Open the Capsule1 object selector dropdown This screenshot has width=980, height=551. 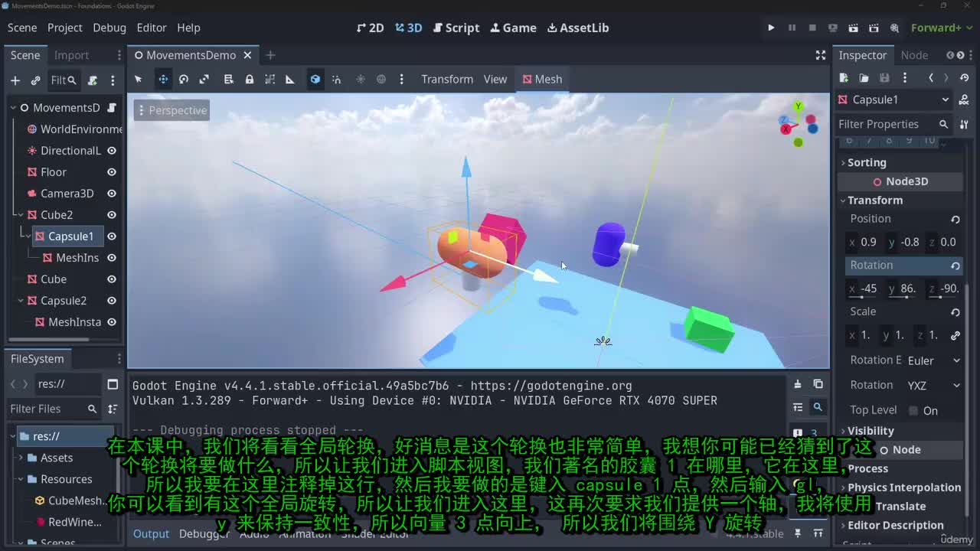[894, 99]
